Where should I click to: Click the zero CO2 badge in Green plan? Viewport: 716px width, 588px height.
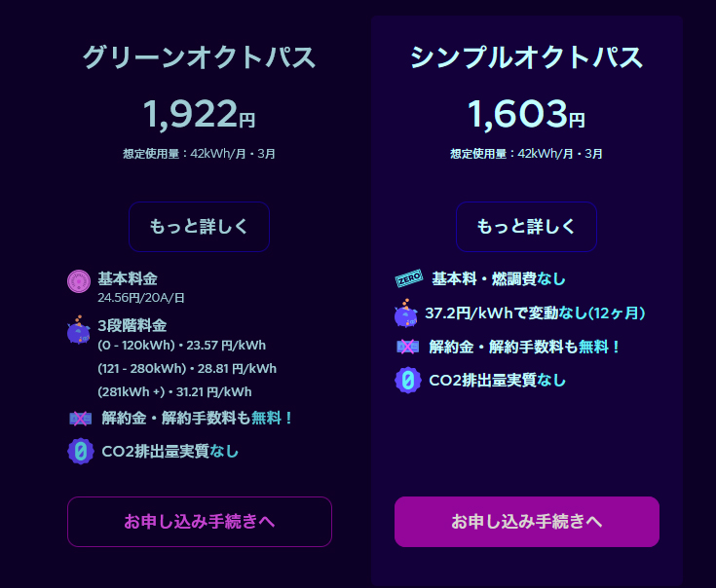(81, 451)
